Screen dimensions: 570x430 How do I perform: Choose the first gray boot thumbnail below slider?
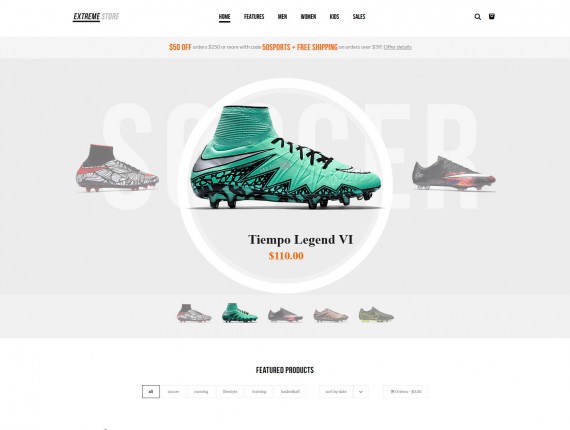point(194,313)
